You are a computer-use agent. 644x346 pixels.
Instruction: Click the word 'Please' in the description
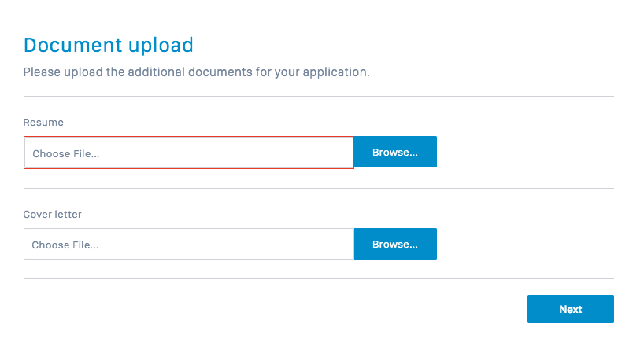click(40, 72)
